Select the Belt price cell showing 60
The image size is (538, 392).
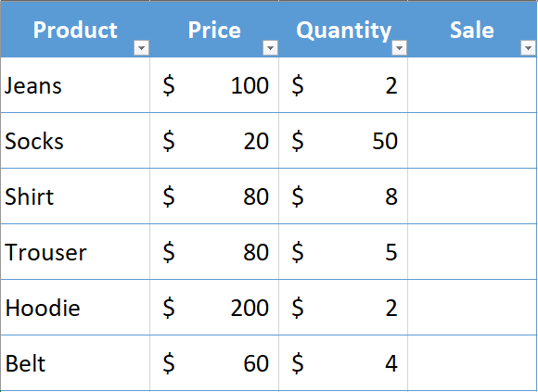[x=214, y=363]
